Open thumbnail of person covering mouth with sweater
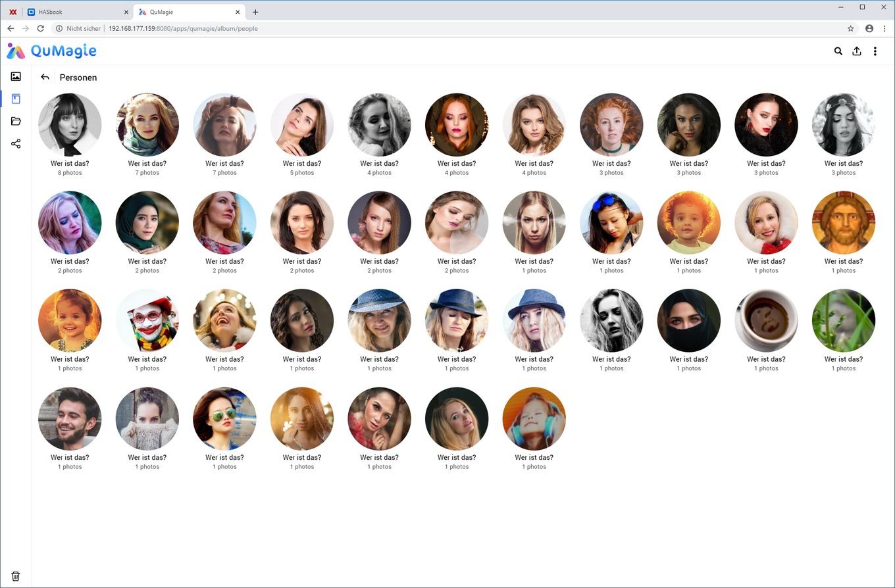 pyautogui.click(x=147, y=418)
